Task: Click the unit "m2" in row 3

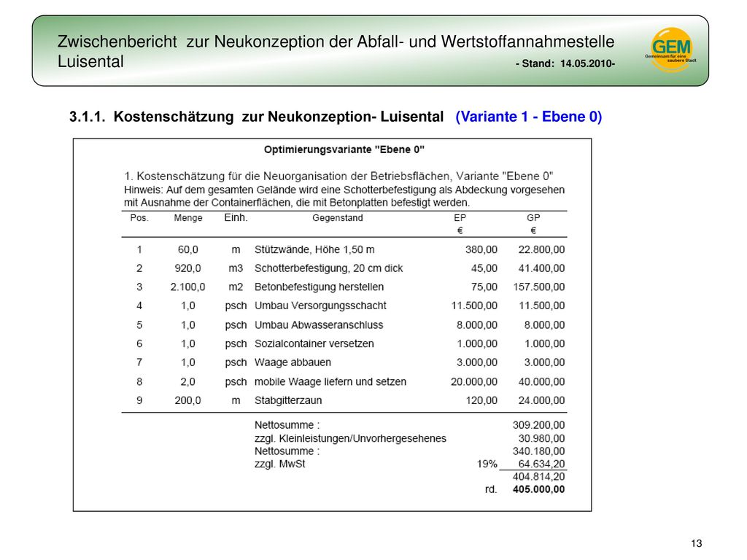Action: click(236, 287)
